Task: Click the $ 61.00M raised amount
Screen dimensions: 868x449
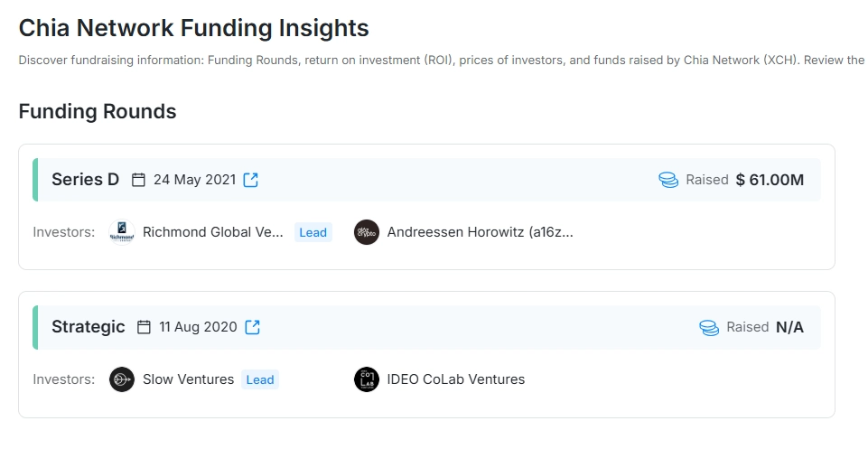Action: pos(770,180)
